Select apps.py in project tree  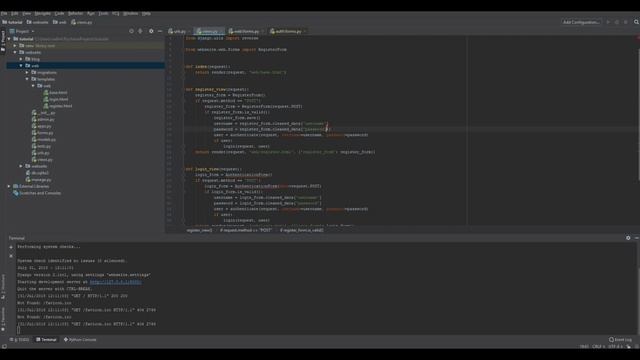[42, 126]
